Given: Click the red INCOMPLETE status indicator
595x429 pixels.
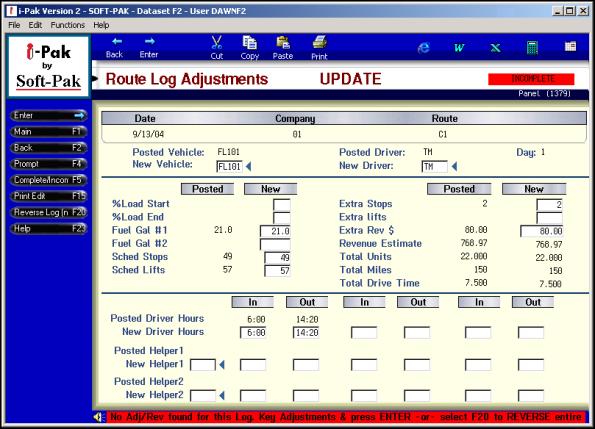Looking at the screenshot, I should [531, 79].
